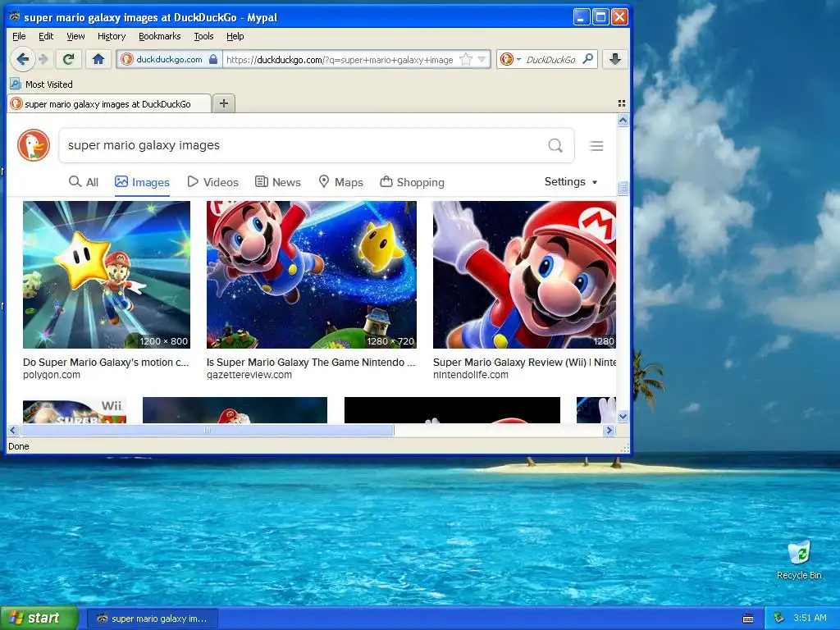
Task: Reload the page with the refresh icon
Action: coord(69,59)
